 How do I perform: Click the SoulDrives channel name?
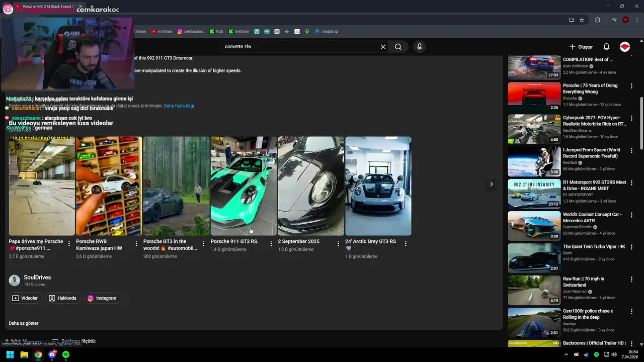pos(37,278)
